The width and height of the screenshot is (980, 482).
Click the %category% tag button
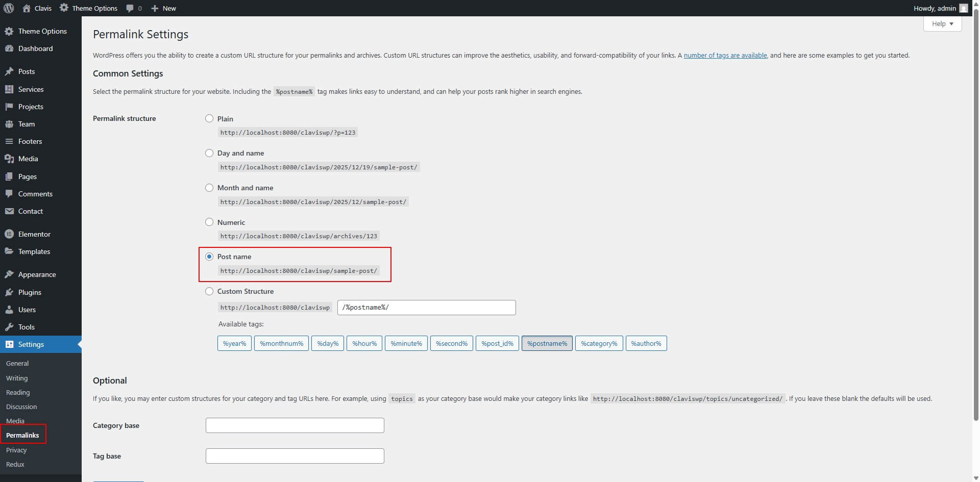(599, 343)
